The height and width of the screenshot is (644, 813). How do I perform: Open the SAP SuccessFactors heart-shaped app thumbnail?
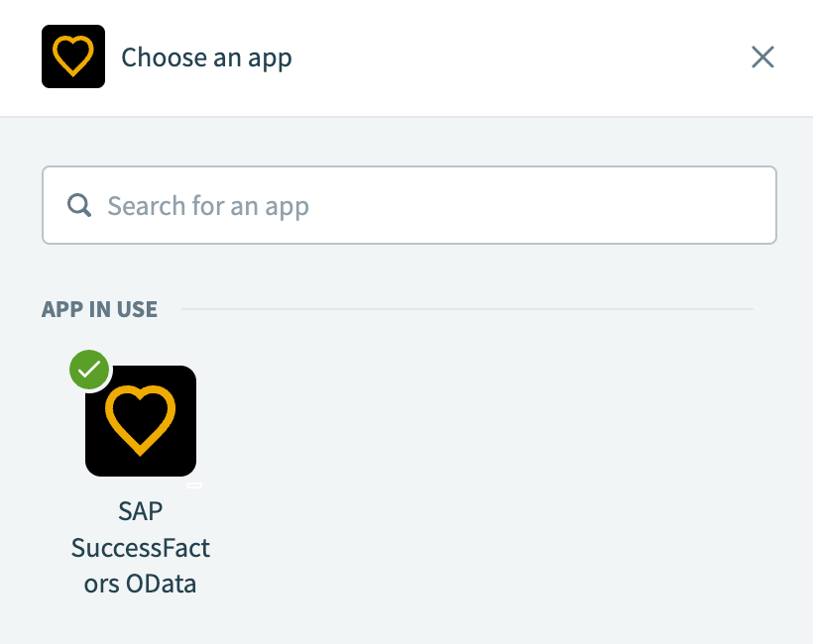click(x=140, y=420)
